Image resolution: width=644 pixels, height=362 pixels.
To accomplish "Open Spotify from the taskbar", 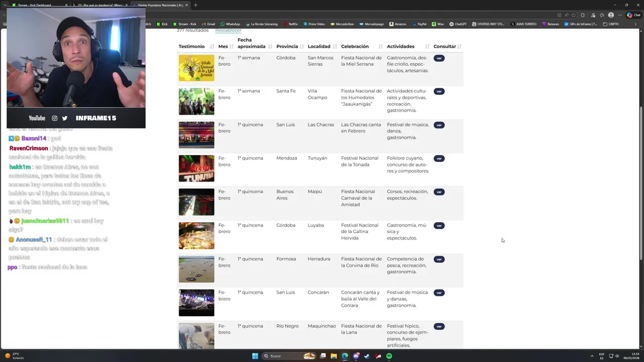I will (x=389, y=356).
